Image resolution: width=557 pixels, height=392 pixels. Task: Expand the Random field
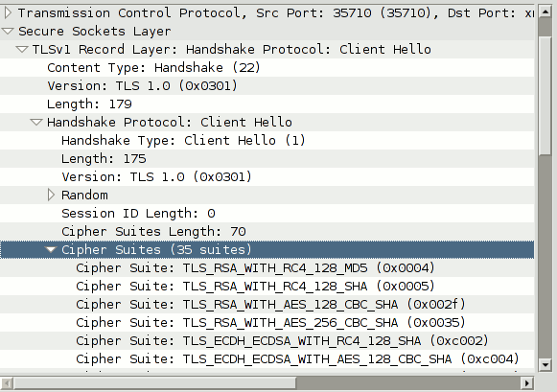click(x=51, y=195)
